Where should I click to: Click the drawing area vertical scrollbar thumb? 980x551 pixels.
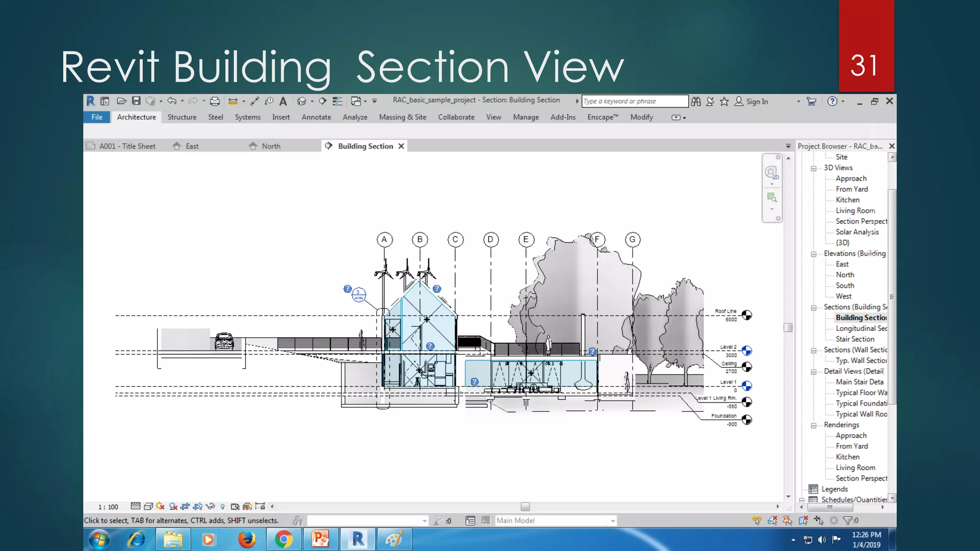coord(788,328)
